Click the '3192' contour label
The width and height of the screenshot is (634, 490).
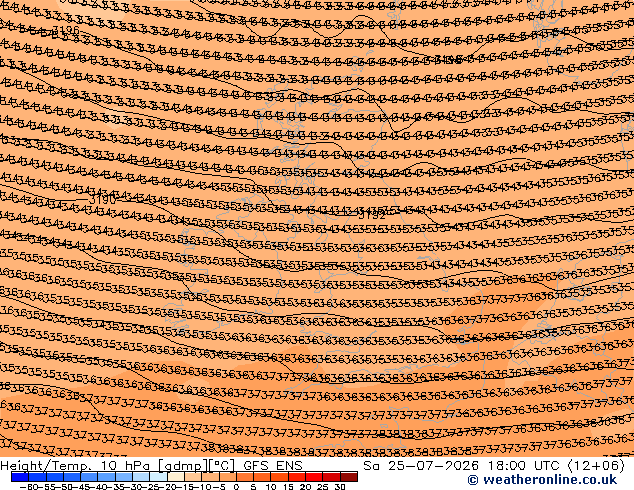coord(372,215)
